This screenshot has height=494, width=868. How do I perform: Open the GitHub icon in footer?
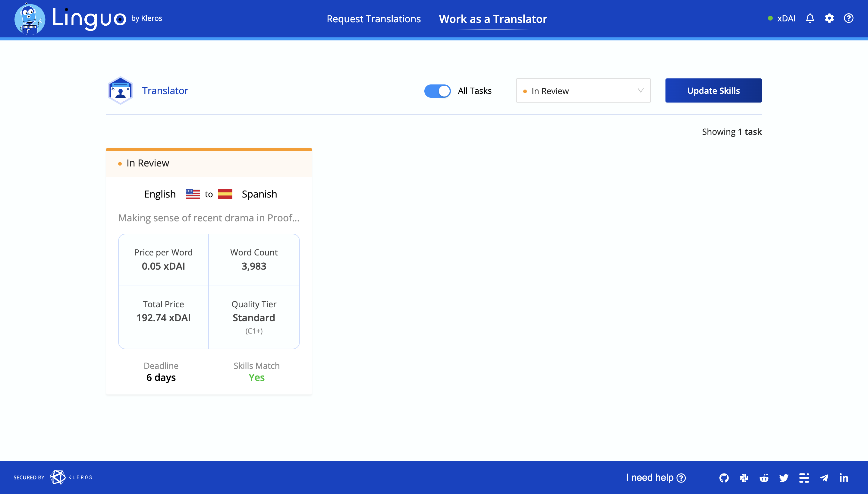coord(724,478)
